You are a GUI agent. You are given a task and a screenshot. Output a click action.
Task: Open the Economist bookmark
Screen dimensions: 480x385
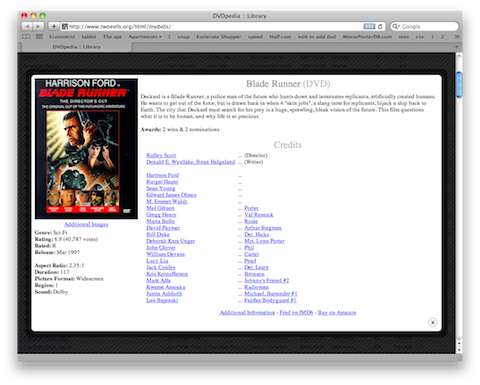point(62,37)
